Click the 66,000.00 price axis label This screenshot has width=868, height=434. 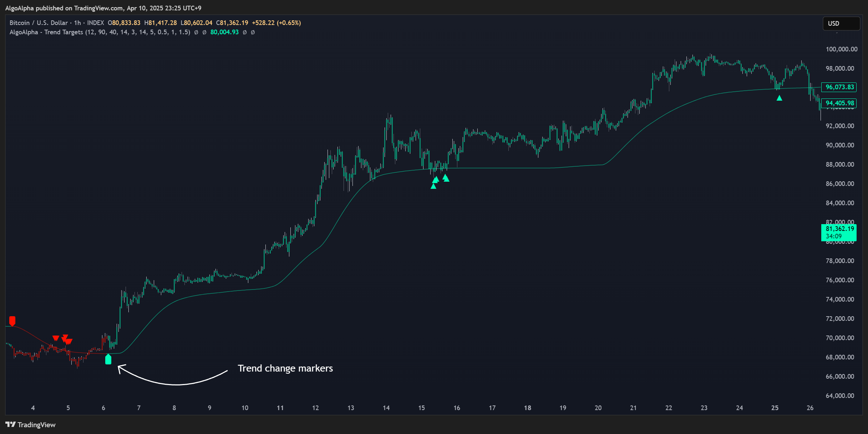pos(840,377)
